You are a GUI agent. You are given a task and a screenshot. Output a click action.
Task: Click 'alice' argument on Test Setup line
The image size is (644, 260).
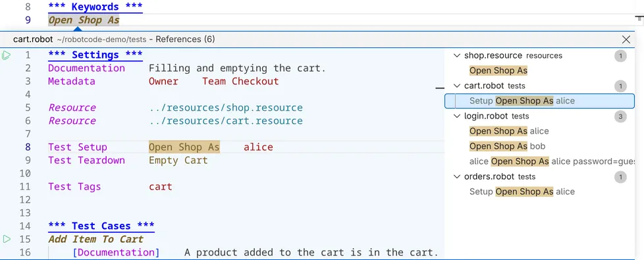258,147
